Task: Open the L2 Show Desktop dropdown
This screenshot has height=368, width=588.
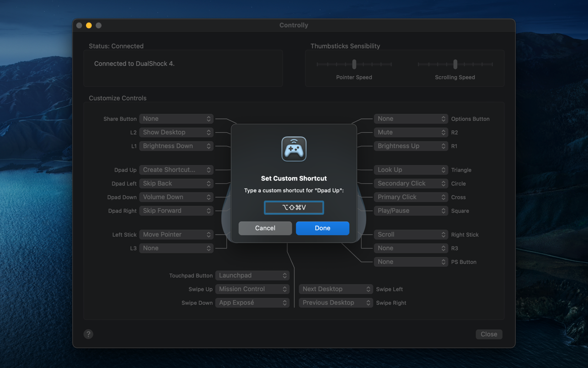Action: [x=176, y=132]
